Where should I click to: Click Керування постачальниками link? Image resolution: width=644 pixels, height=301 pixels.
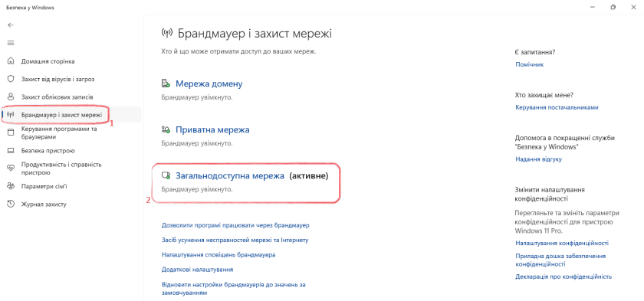tap(557, 107)
